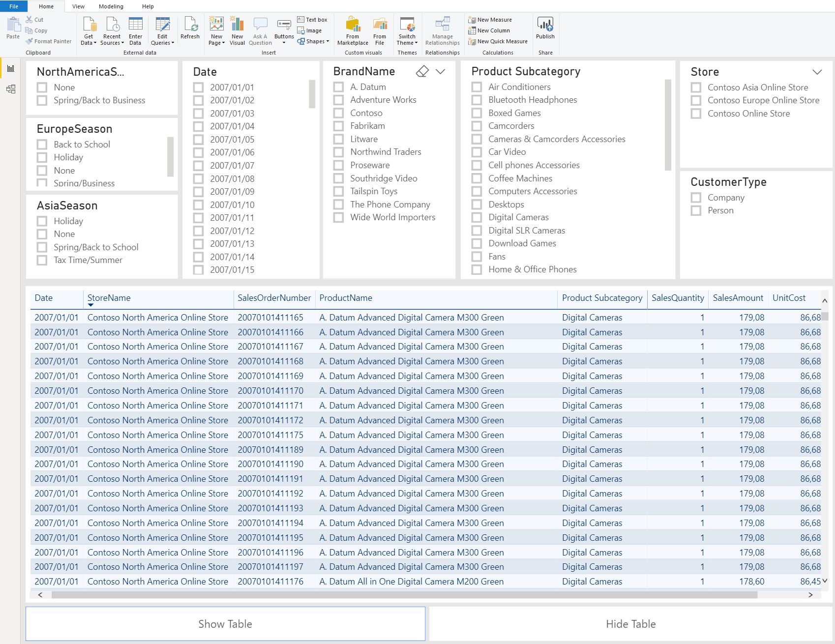Image resolution: width=835 pixels, height=644 pixels.
Task: Select order number 20070101411176 cell
Action: [x=270, y=582]
